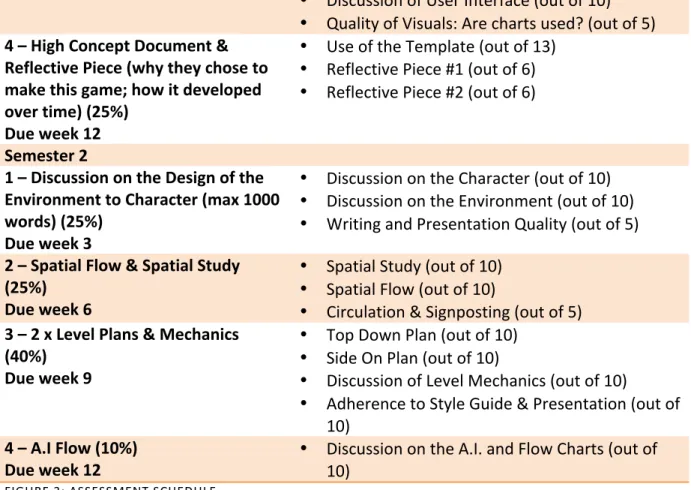Click 'over time) (25%)' text
Screen dimensions: 691x490
click(67, 111)
